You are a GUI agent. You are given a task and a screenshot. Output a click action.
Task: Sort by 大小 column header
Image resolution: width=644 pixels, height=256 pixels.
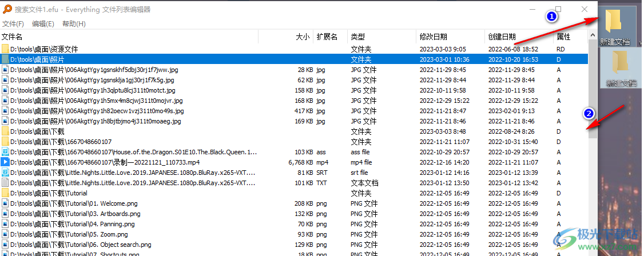pos(286,37)
